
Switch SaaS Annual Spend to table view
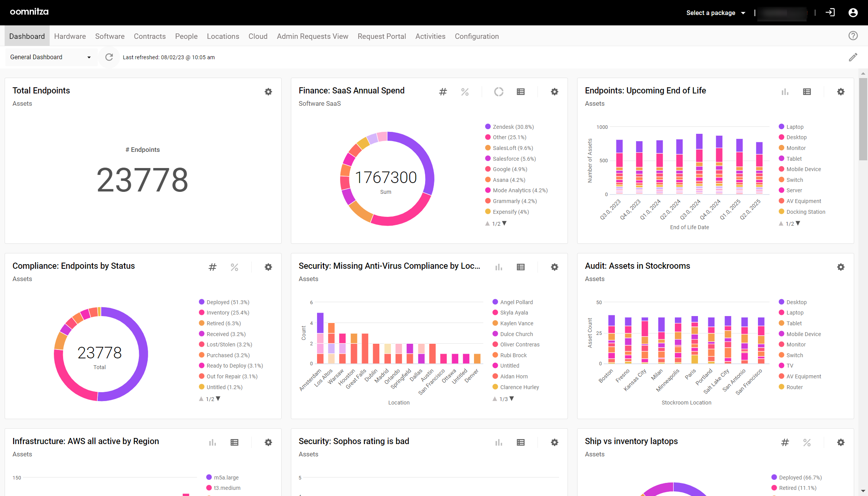(x=521, y=92)
